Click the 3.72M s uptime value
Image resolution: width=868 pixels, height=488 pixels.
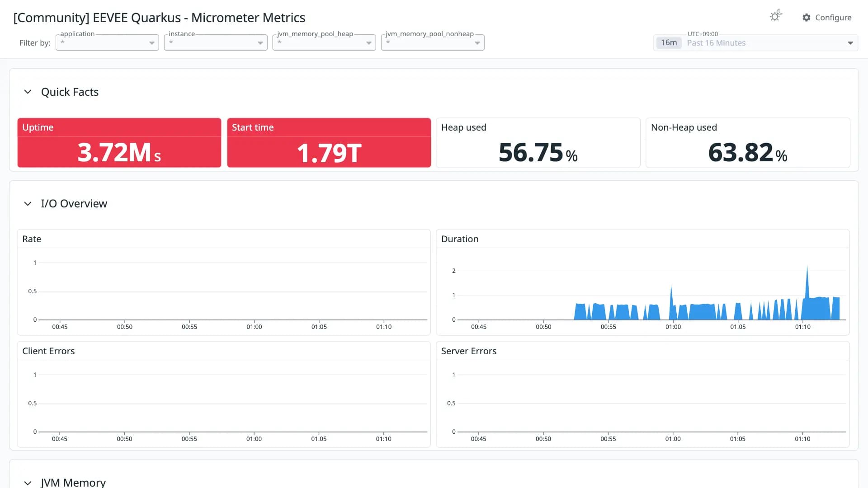[119, 153]
